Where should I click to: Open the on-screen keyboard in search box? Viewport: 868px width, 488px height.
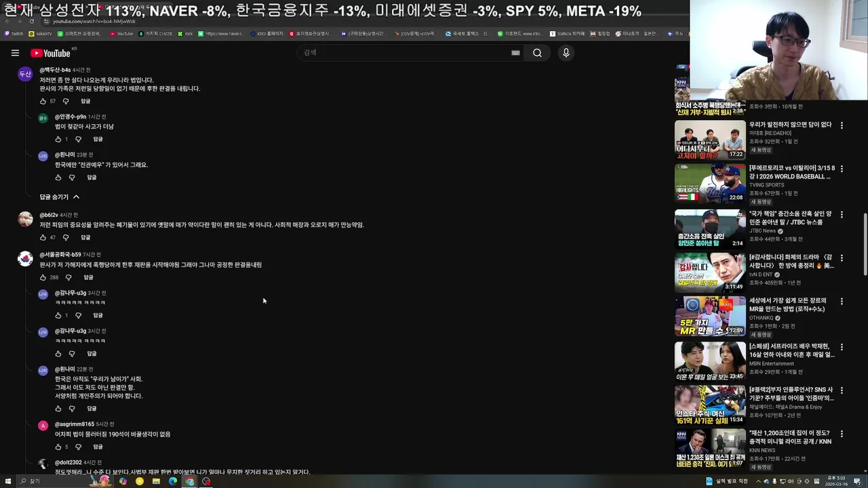(515, 53)
